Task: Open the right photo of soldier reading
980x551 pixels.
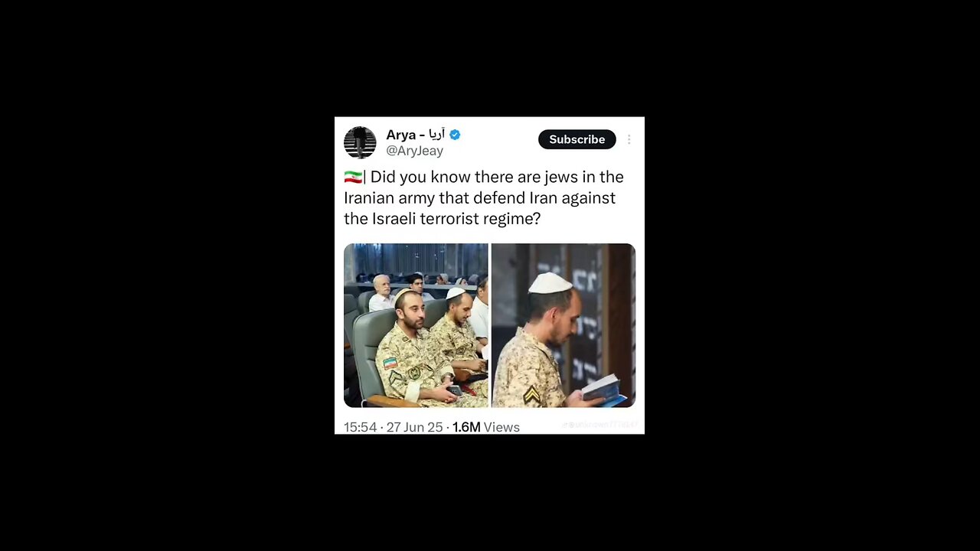Action: coord(563,325)
